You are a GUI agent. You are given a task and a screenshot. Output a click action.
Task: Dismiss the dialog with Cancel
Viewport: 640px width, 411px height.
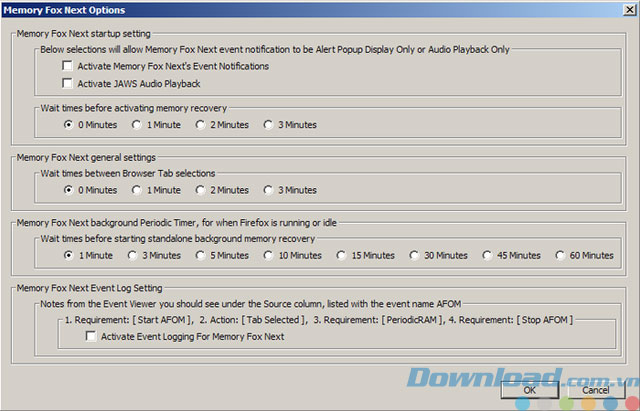tap(596, 390)
